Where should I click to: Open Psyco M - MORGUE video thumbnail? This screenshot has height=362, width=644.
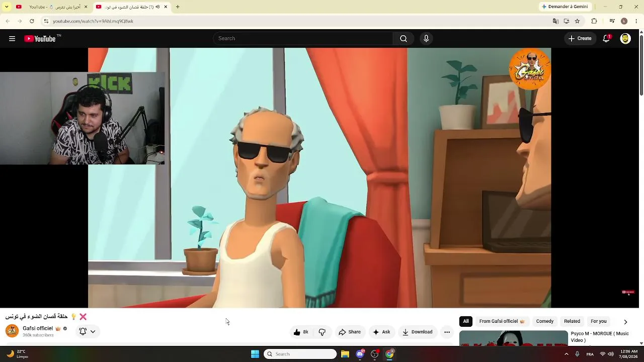[514, 338]
